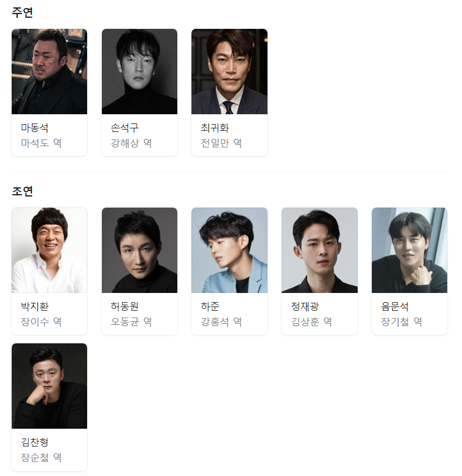The image size is (462, 476).
Task: Open 음문석's cast photo
Action: (409, 251)
